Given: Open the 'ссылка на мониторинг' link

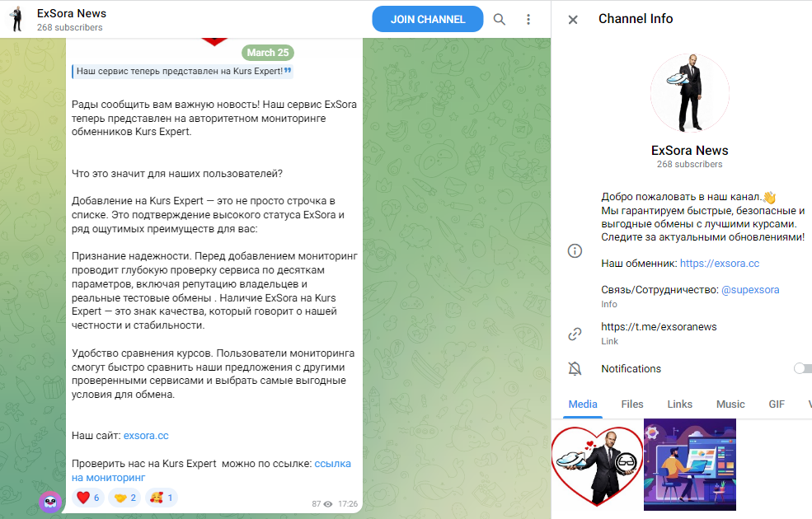Looking at the screenshot, I should point(211,470).
